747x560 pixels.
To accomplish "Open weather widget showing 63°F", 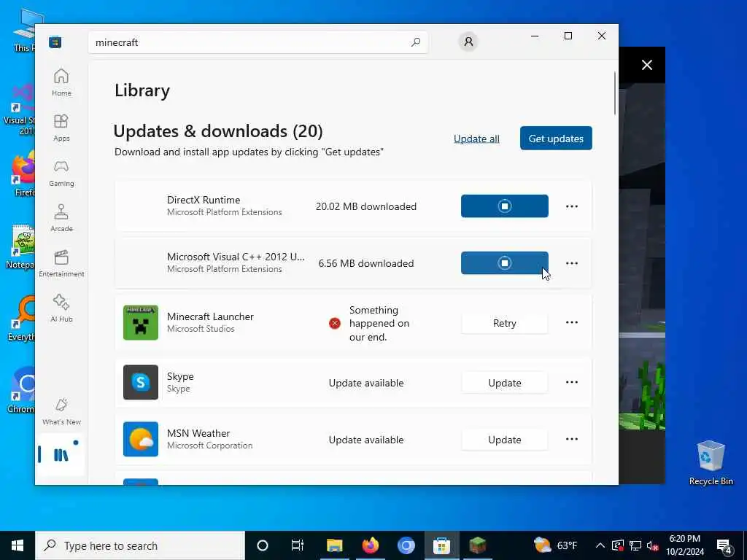I will click(x=555, y=545).
